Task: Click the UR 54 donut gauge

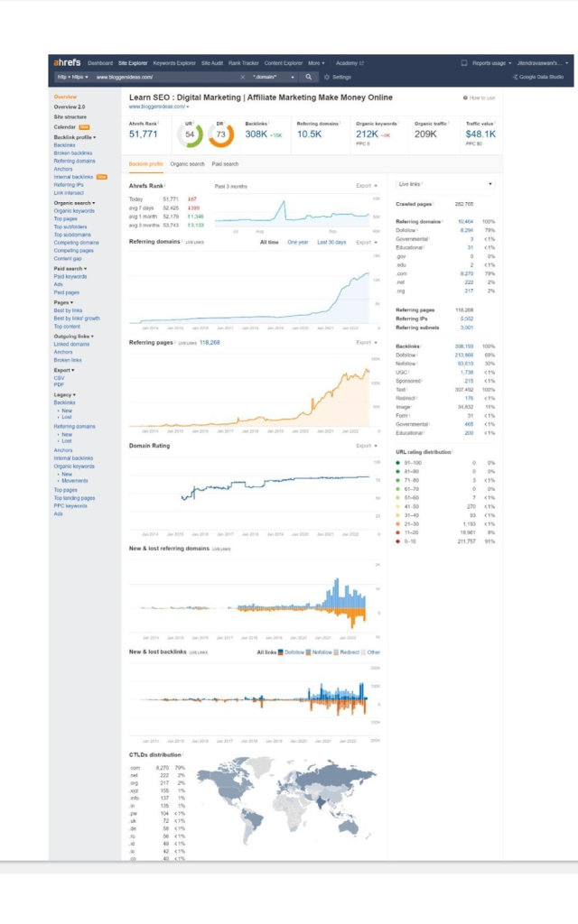Action: [x=190, y=134]
